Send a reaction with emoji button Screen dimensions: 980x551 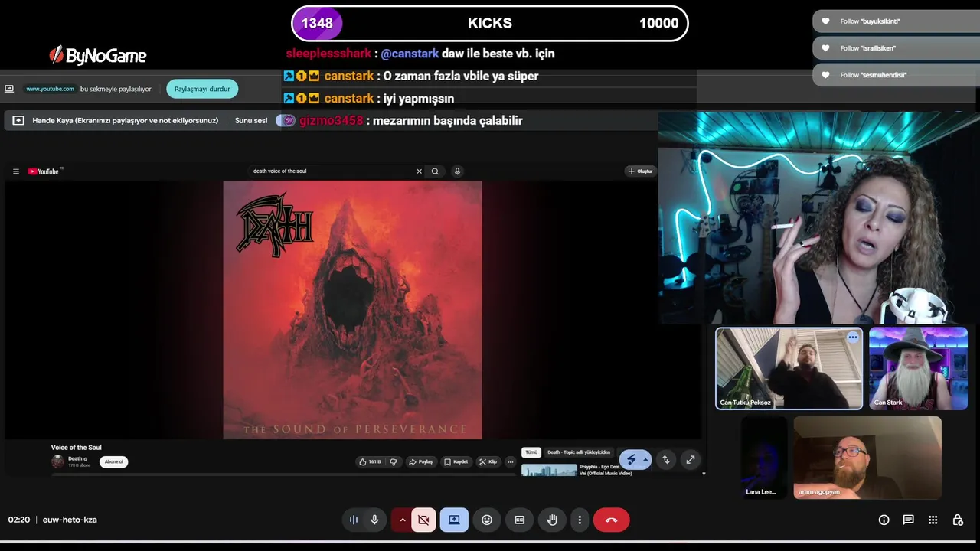coord(487,520)
